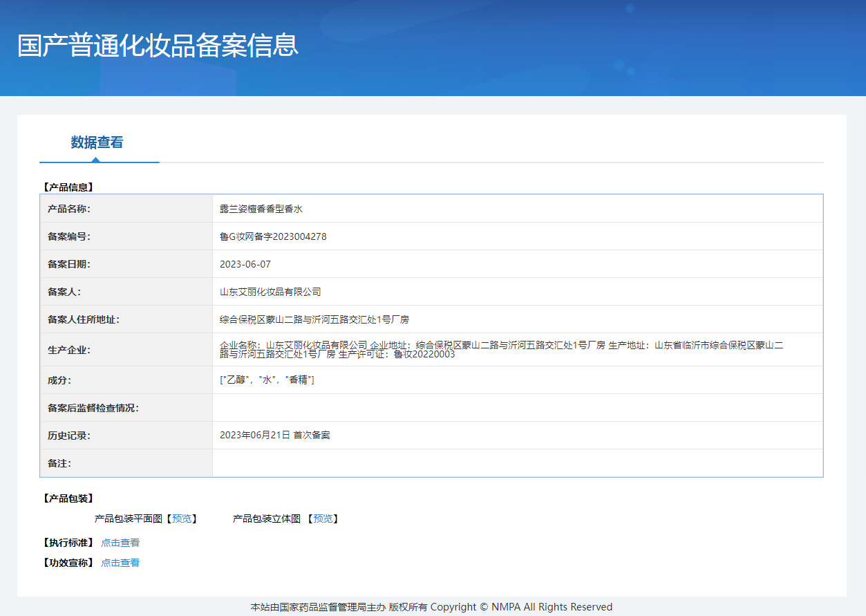The width and height of the screenshot is (866, 616).
Task: Select product name 露兰姿檀香香型香水
Action: pos(261,209)
